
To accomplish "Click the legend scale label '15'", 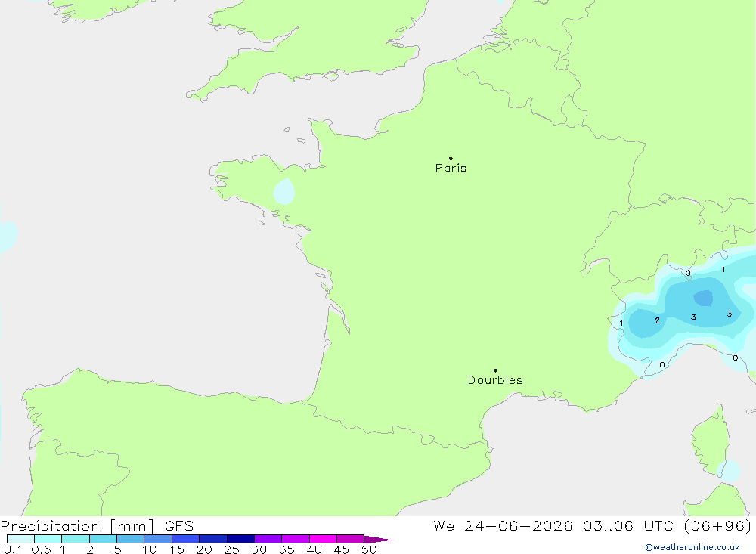I will point(177,549).
